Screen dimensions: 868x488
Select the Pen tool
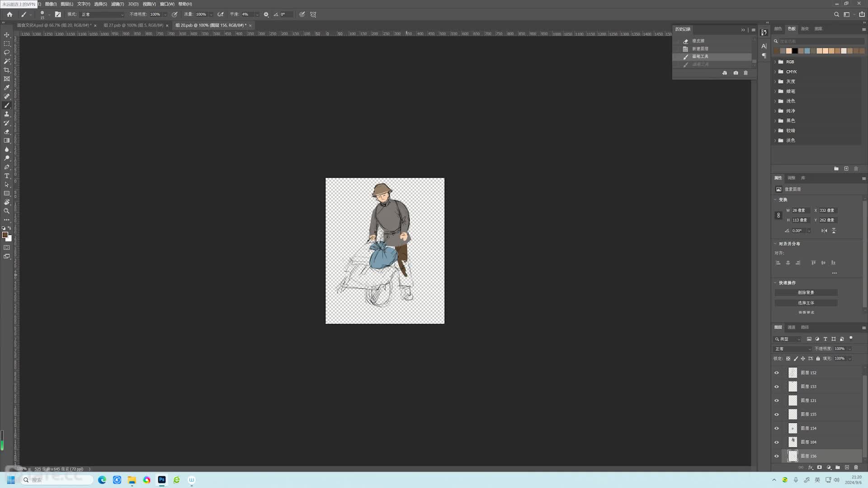[x=7, y=167]
